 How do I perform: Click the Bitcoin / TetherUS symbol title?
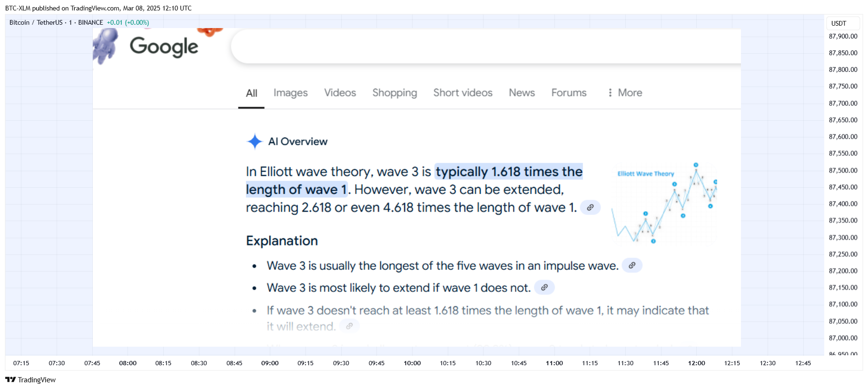[36, 22]
